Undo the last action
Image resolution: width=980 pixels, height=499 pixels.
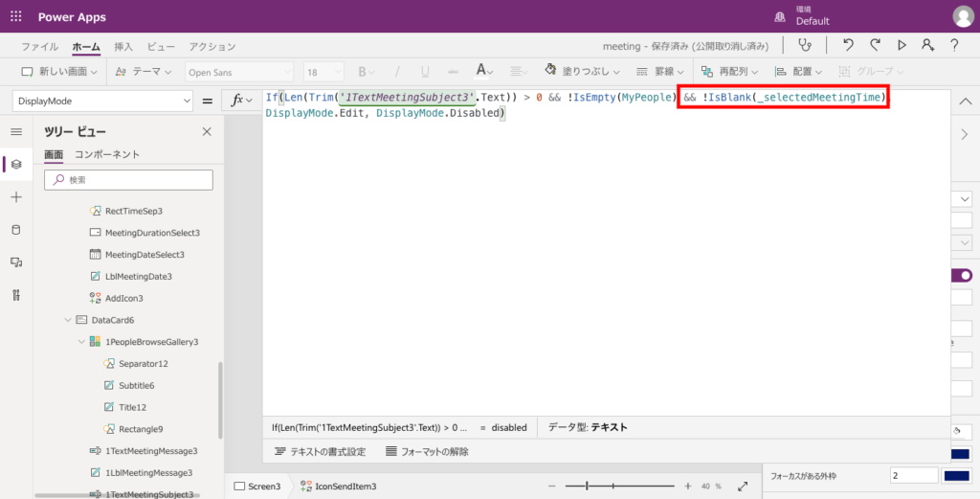[x=848, y=45]
